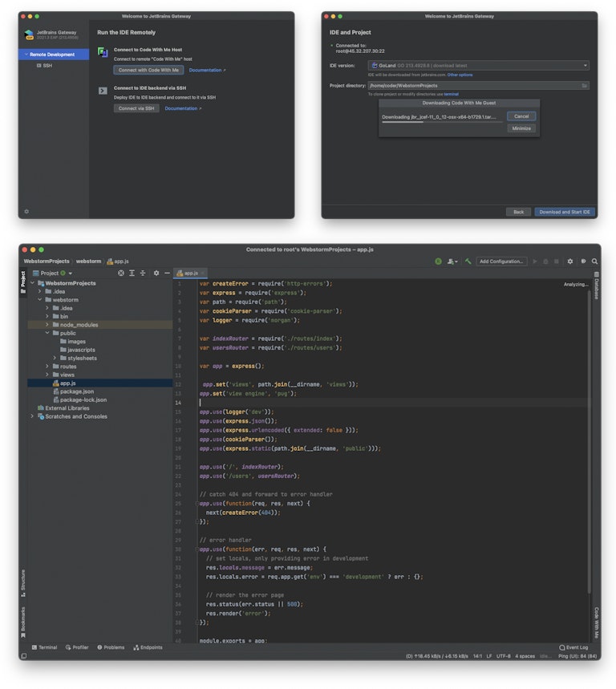Click Collapse All icon in Project panel
616x689 pixels.
pyautogui.click(x=143, y=273)
